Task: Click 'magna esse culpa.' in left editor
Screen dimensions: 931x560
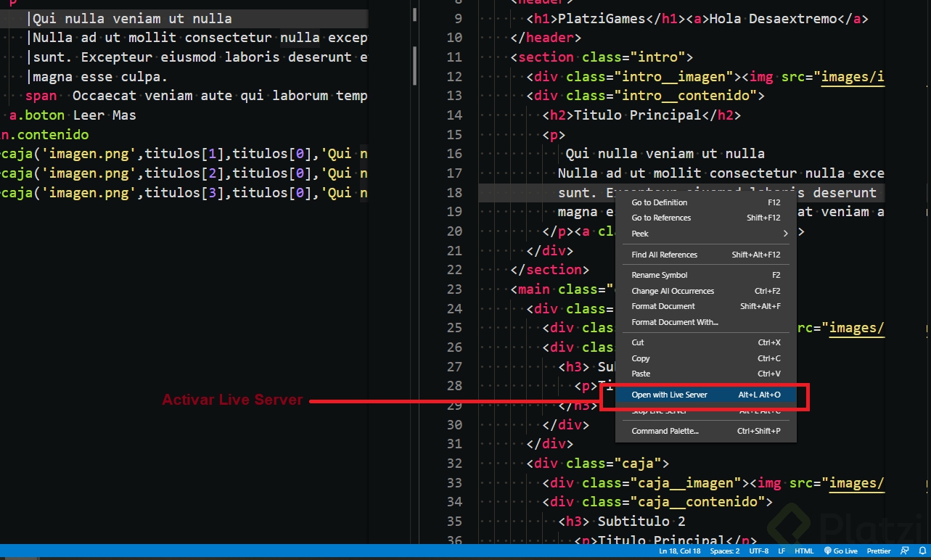Action: (100, 76)
